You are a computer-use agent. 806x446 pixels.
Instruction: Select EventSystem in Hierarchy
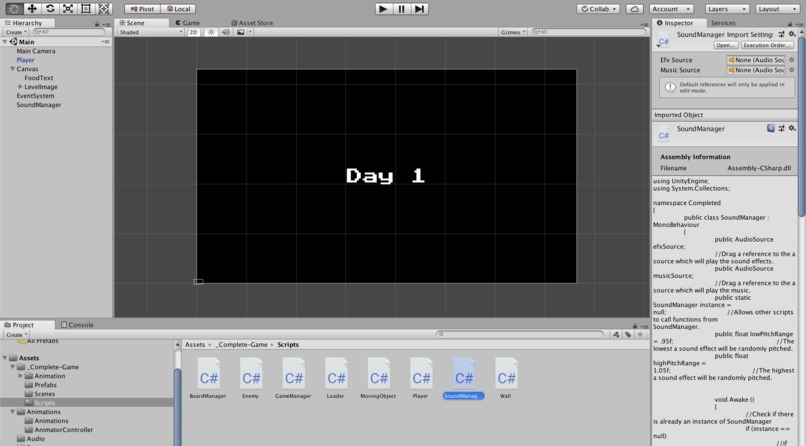(35, 96)
